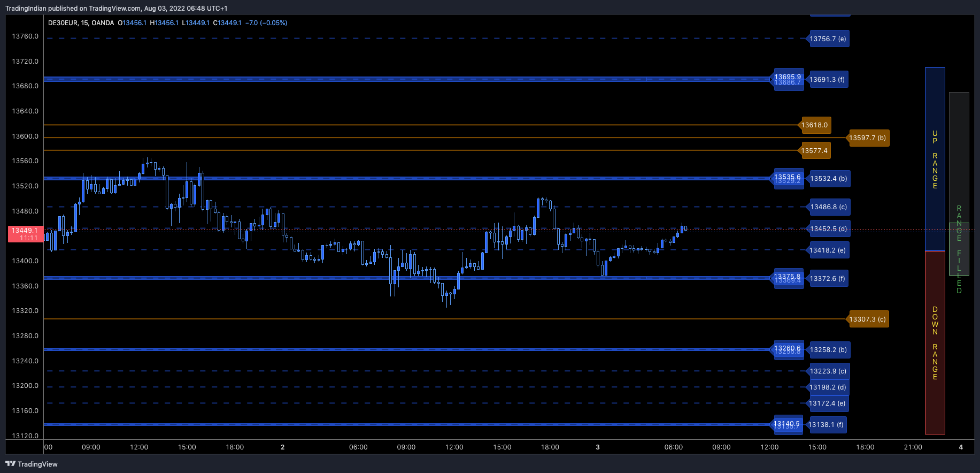Click the open value O13456.1 in legend
Image resolution: width=980 pixels, height=473 pixels.
point(132,23)
